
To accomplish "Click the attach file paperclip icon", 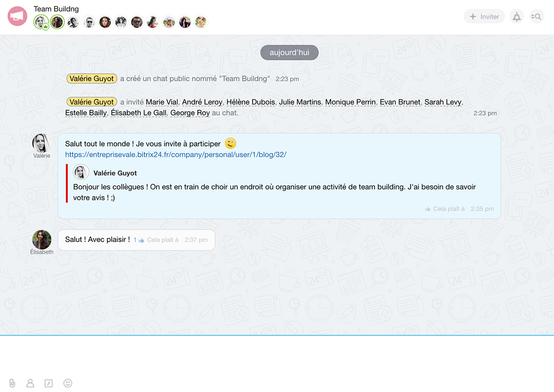I will pyautogui.click(x=12, y=383).
